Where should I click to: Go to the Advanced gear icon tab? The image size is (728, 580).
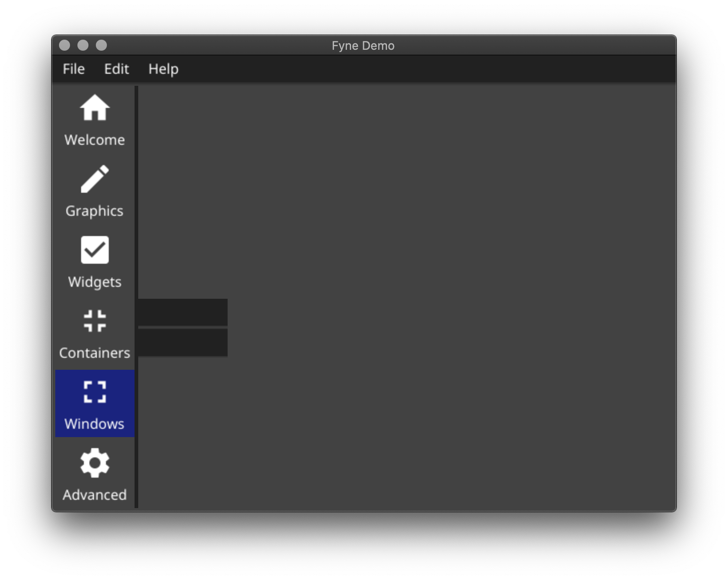94,474
